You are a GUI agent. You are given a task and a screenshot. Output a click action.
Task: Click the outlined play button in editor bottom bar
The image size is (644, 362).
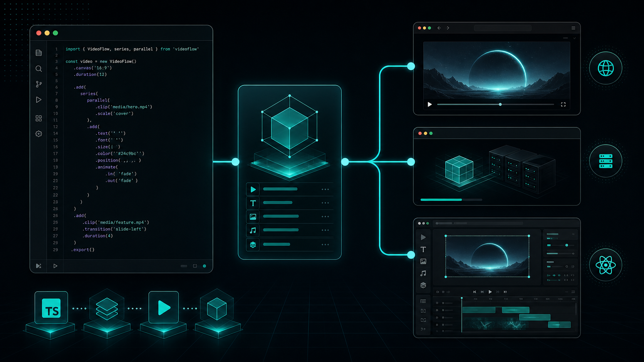pyautogui.click(x=55, y=266)
